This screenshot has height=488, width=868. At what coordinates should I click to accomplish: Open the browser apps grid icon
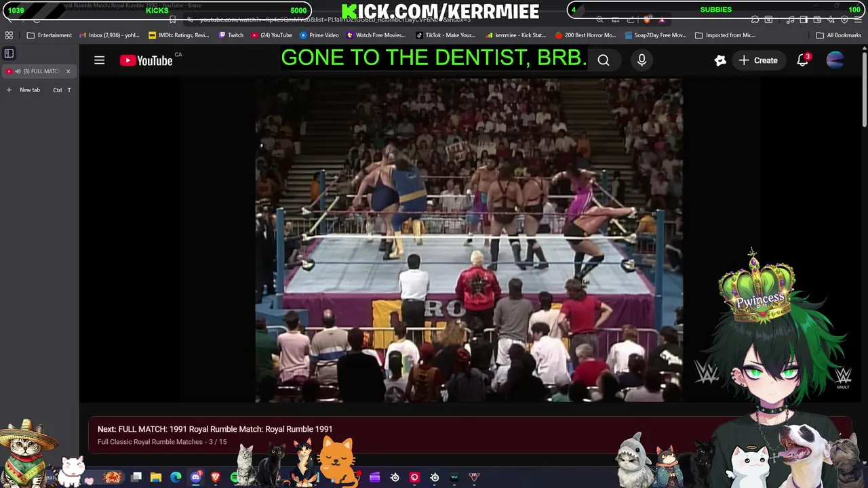tap(9, 35)
